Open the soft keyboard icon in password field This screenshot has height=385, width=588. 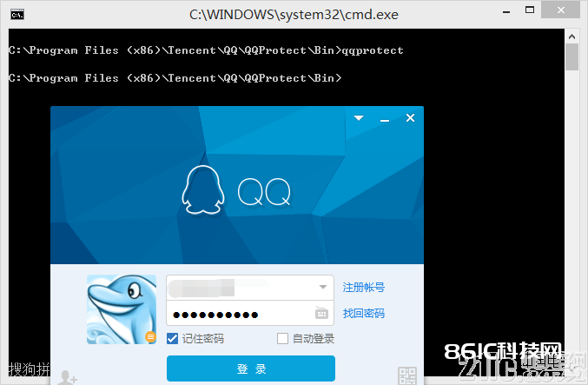click(x=321, y=313)
